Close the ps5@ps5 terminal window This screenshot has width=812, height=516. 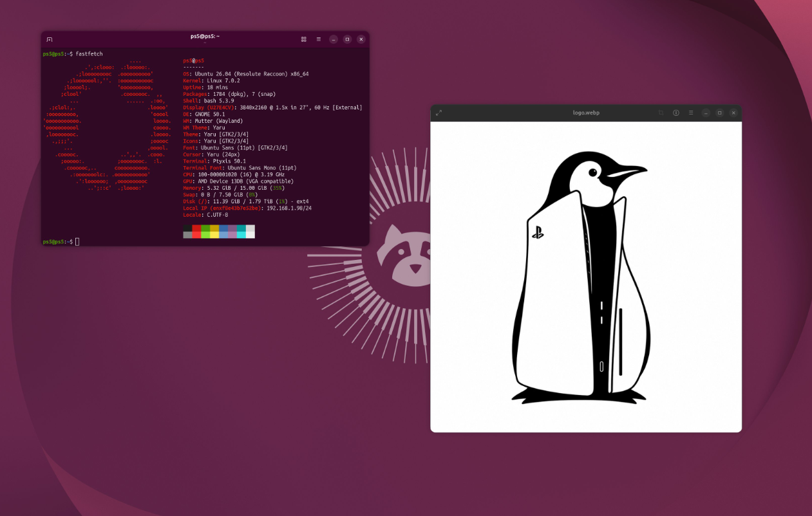(361, 39)
